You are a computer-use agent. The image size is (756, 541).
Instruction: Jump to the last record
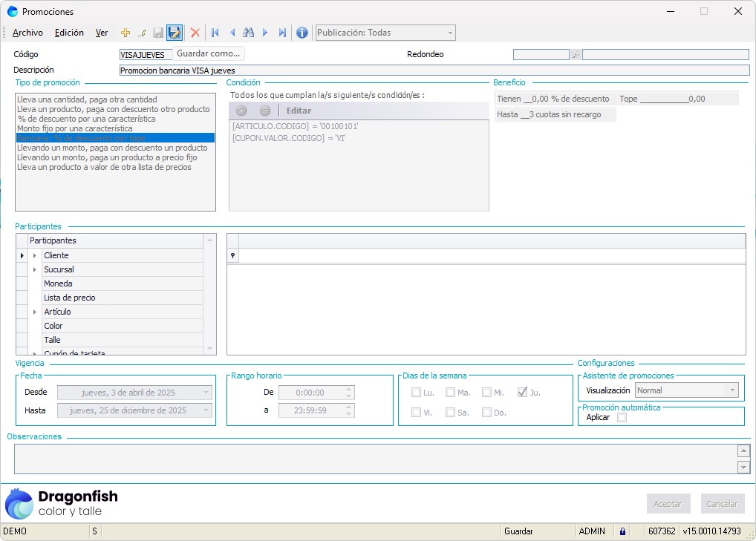tap(282, 33)
